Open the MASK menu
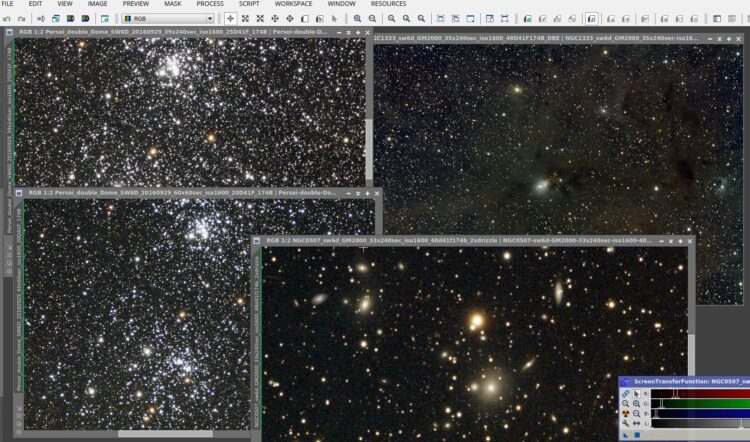The width and height of the screenshot is (750, 442). (x=173, y=4)
